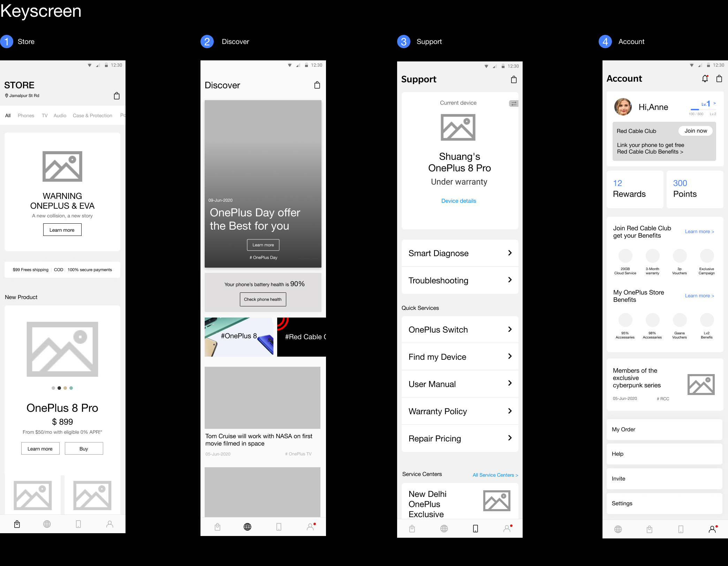Tap Learn more under Warning OnePlus & Eva

tap(62, 230)
